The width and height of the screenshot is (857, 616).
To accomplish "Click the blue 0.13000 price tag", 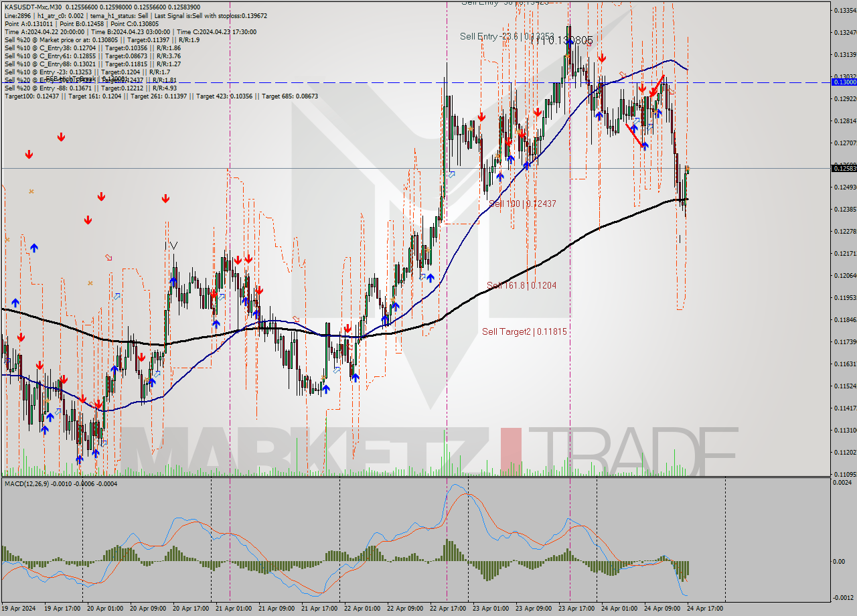I will [844, 82].
